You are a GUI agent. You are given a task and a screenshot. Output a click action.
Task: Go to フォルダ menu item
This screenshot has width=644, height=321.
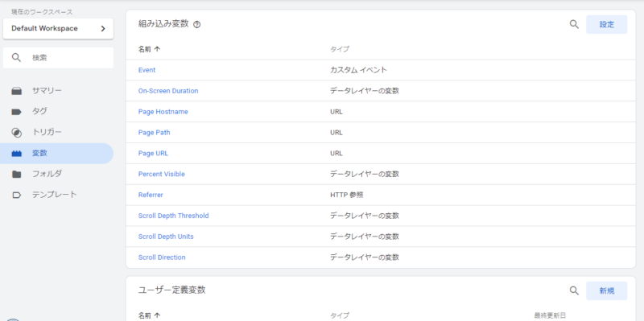point(56,174)
